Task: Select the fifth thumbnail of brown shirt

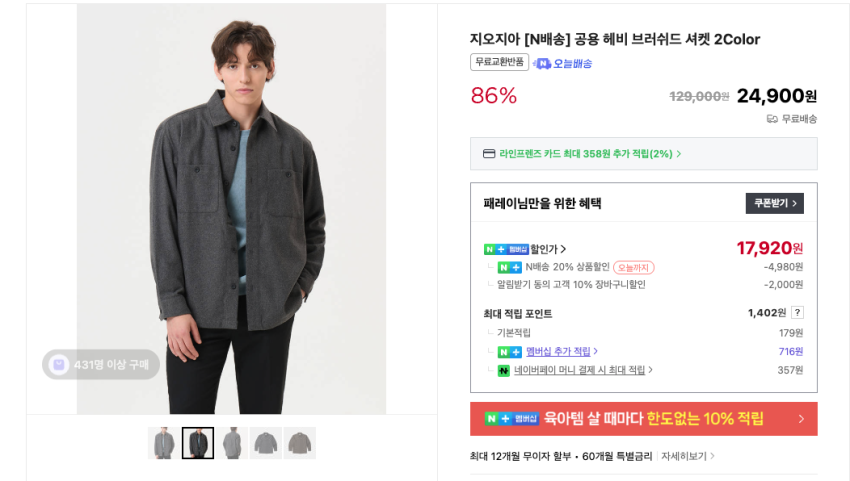Action: [x=299, y=443]
